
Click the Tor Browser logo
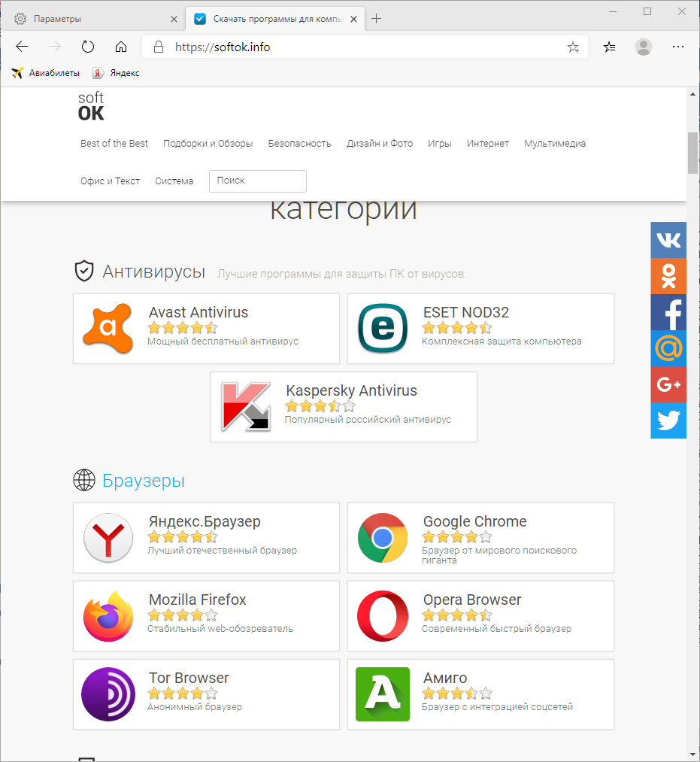tap(108, 694)
